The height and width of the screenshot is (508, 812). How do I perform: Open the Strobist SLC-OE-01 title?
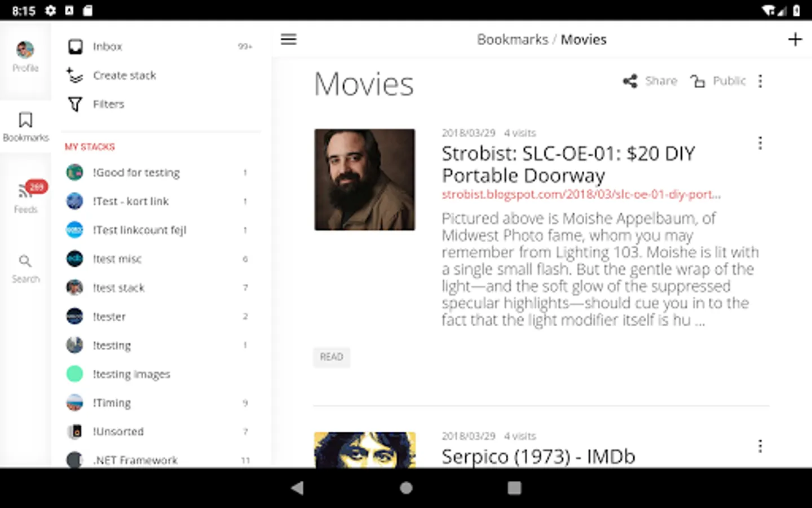pyautogui.click(x=568, y=164)
